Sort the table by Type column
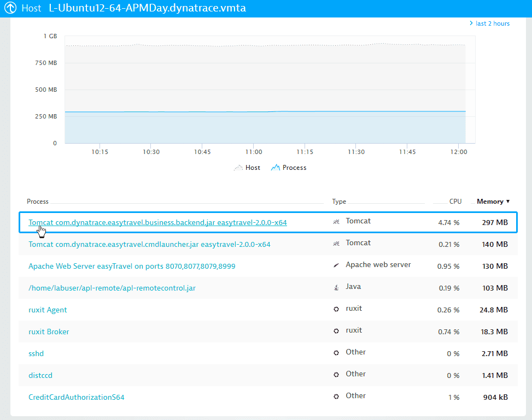The width and height of the screenshot is (532, 420). pos(339,202)
